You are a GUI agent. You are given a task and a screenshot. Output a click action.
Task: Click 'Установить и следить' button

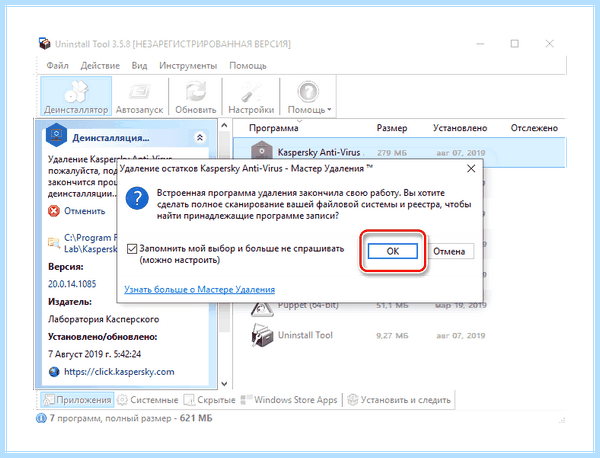point(399,400)
